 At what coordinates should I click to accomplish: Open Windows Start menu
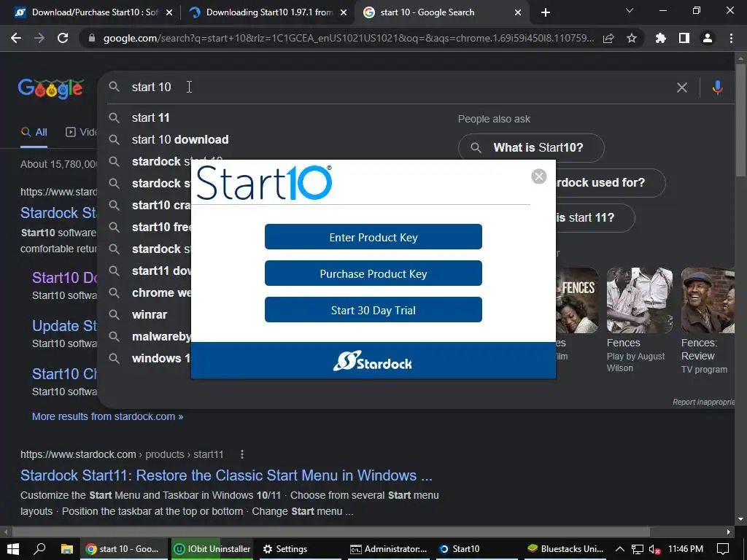pyautogui.click(x=13, y=549)
